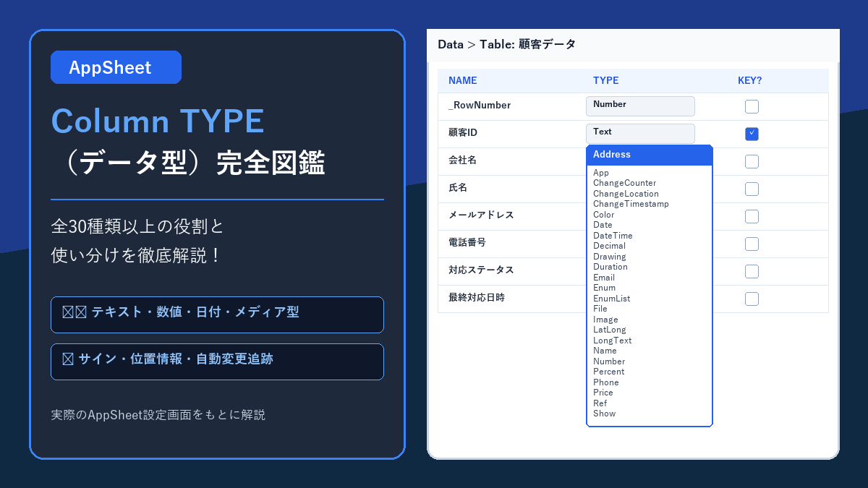Select the 顧客ID column name
Image resolution: width=868 pixels, height=488 pixels.
coord(463,133)
